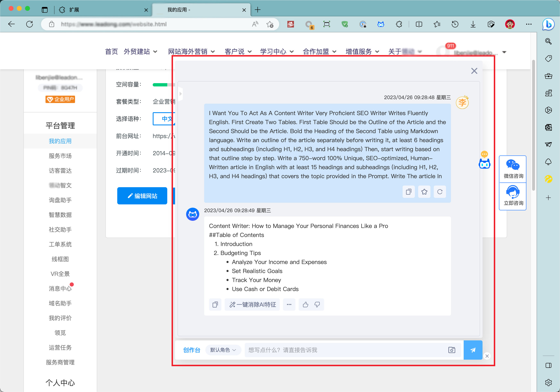Click thumbs up on the AI reply
This screenshot has height=392, width=560.
[x=305, y=305]
